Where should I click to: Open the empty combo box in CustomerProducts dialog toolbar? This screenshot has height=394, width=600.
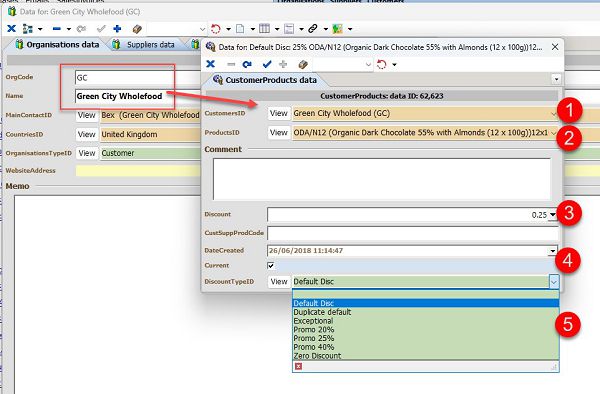[343, 64]
